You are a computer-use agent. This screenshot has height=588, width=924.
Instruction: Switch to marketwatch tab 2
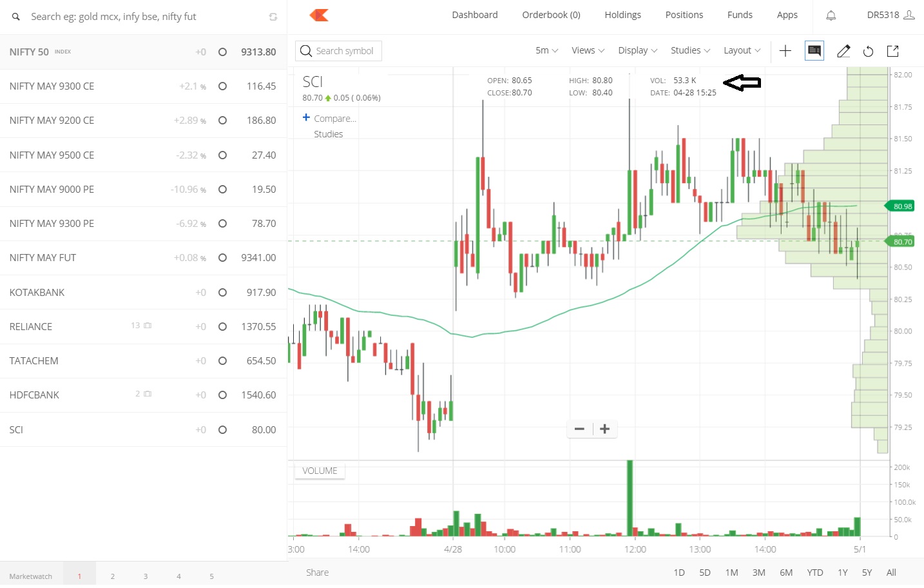[x=113, y=576]
